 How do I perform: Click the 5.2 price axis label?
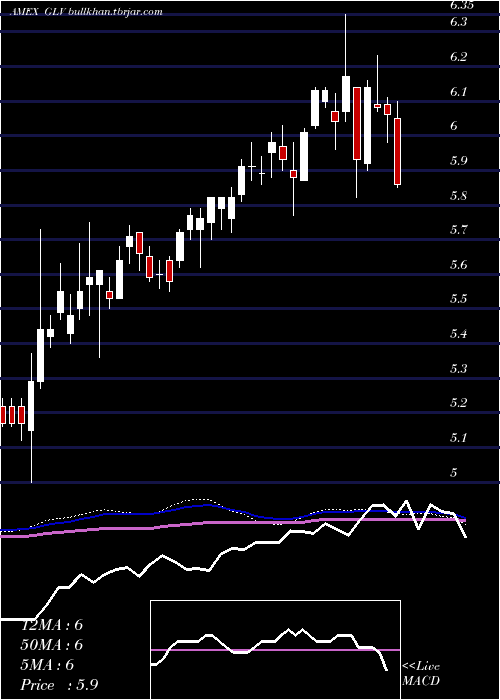[x=458, y=403]
